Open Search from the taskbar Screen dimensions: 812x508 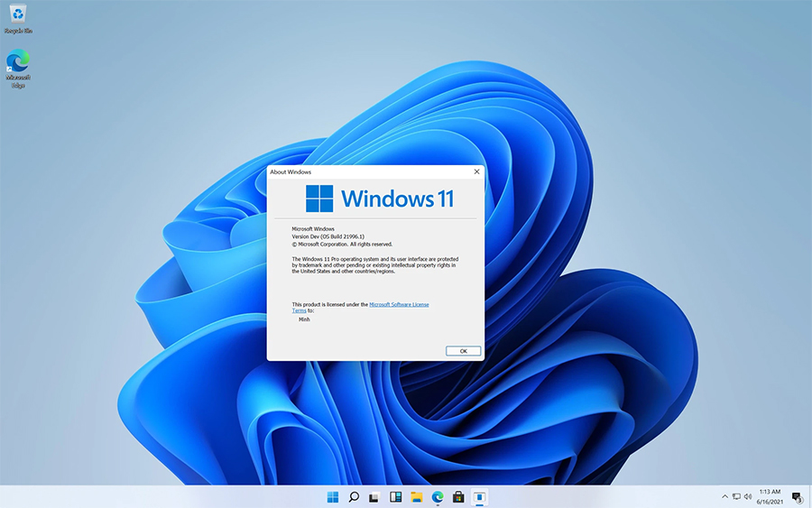point(354,497)
